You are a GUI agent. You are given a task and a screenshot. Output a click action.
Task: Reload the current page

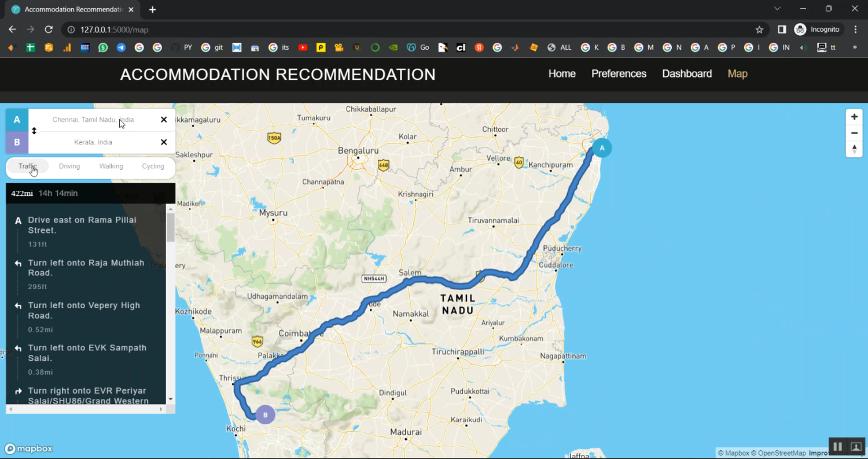coord(49,29)
